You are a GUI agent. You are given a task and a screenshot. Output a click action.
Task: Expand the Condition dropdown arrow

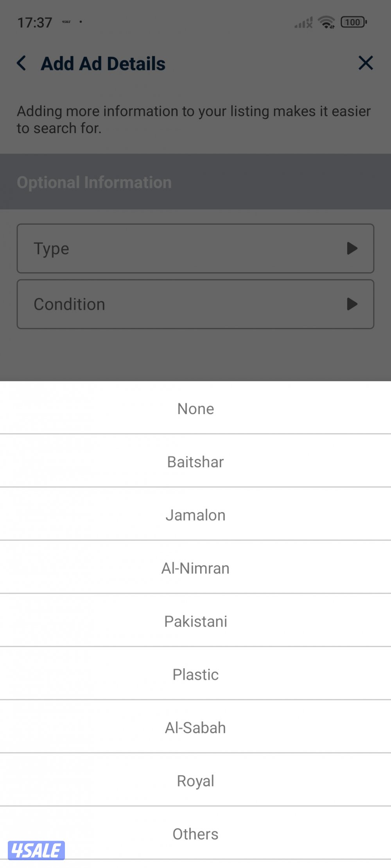(x=352, y=304)
